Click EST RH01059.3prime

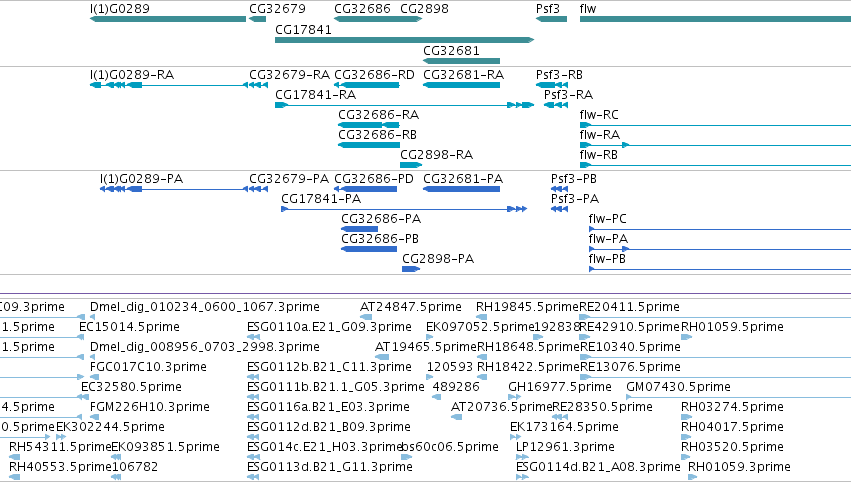point(739,467)
